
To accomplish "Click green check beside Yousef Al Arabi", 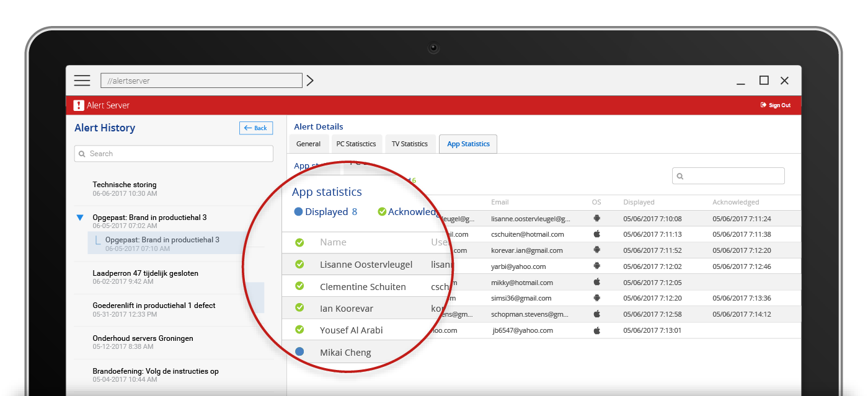I will click(x=299, y=330).
